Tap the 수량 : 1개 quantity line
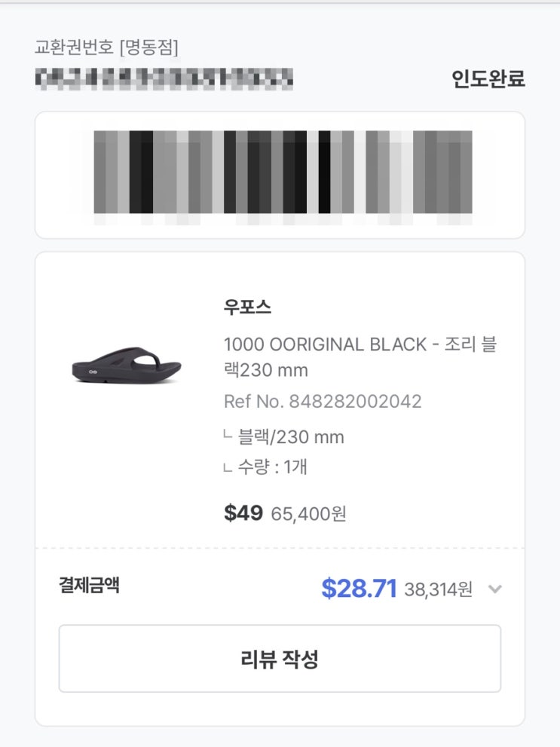This screenshot has width=560, height=747. [x=272, y=467]
